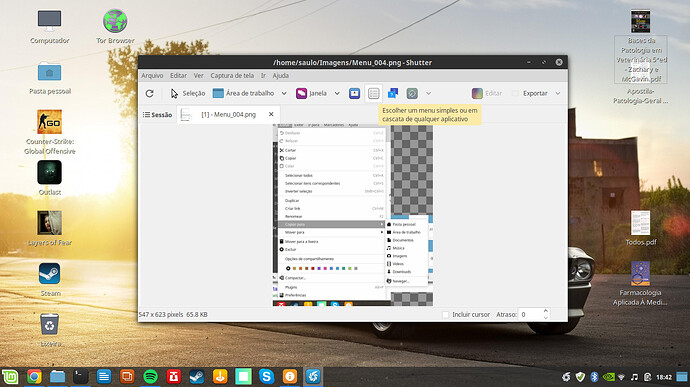The width and height of the screenshot is (690, 387).
Task: Select the Lixeira trash desktop icon
Action: point(50,330)
